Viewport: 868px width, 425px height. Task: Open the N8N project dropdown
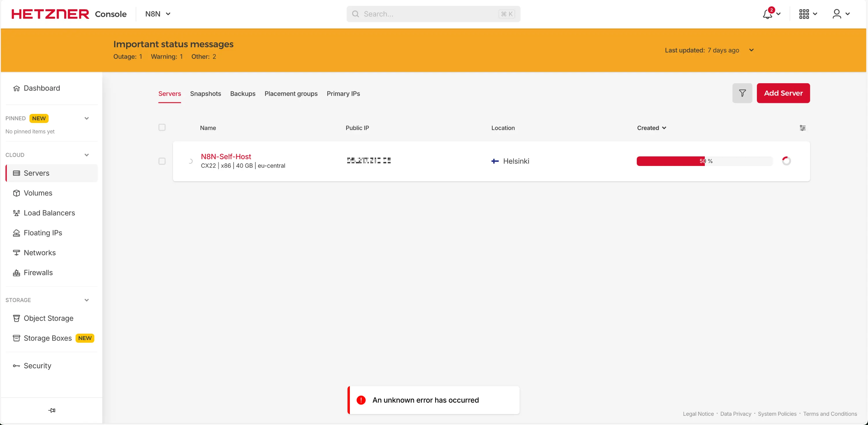tap(158, 14)
